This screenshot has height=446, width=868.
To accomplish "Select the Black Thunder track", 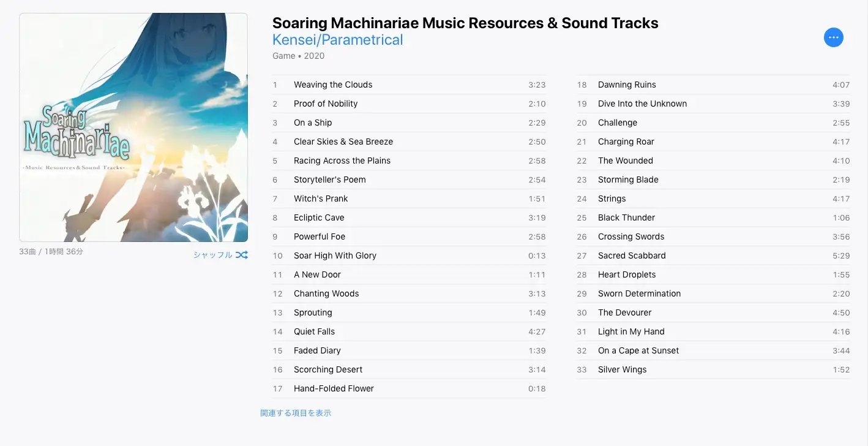I will pos(626,217).
